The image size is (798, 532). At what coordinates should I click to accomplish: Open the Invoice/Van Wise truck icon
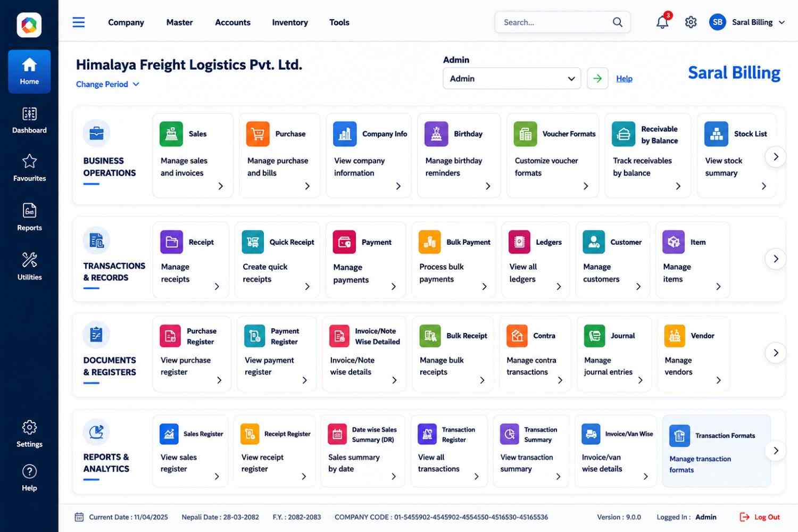point(591,434)
